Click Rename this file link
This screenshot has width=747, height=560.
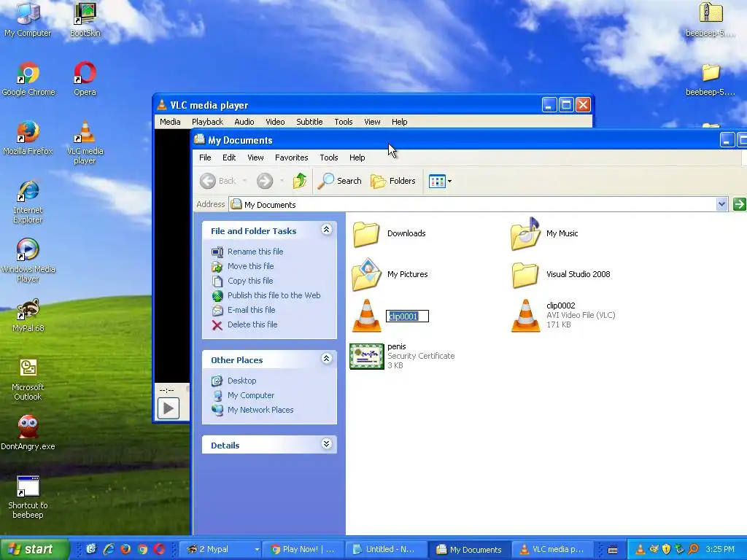pyautogui.click(x=255, y=252)
